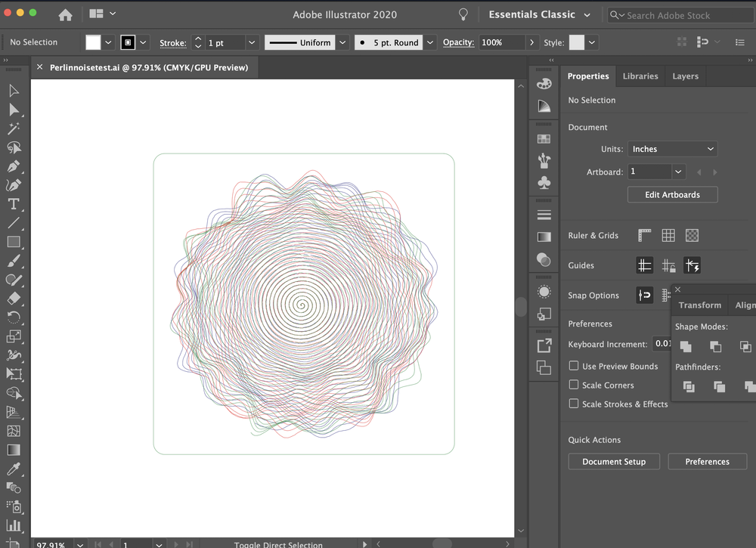The height and width of the screenshot is (548, 756).
Task: Select the Symbol Sprayer tool
Action: [x=14, y=506]
